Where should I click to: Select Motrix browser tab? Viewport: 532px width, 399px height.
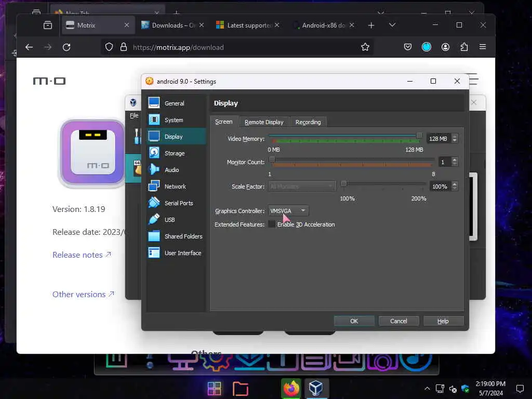[98, 25]
